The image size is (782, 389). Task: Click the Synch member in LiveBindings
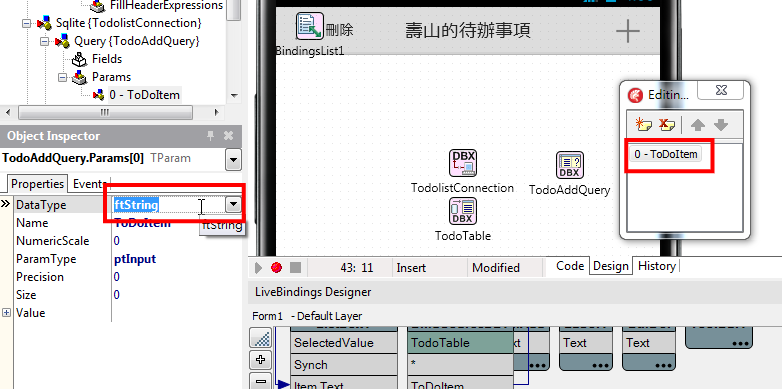pyautogui.click(x=344, y=365)
